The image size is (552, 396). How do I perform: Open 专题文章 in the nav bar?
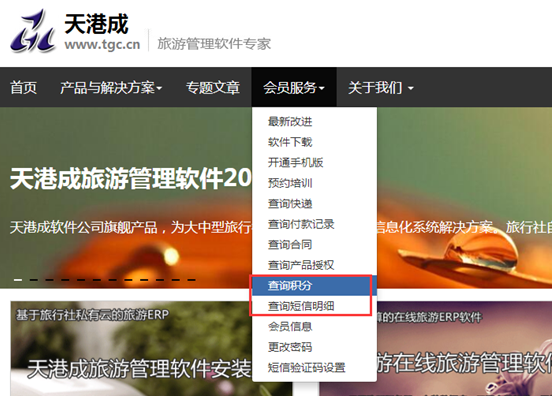[x=213, y=87]
